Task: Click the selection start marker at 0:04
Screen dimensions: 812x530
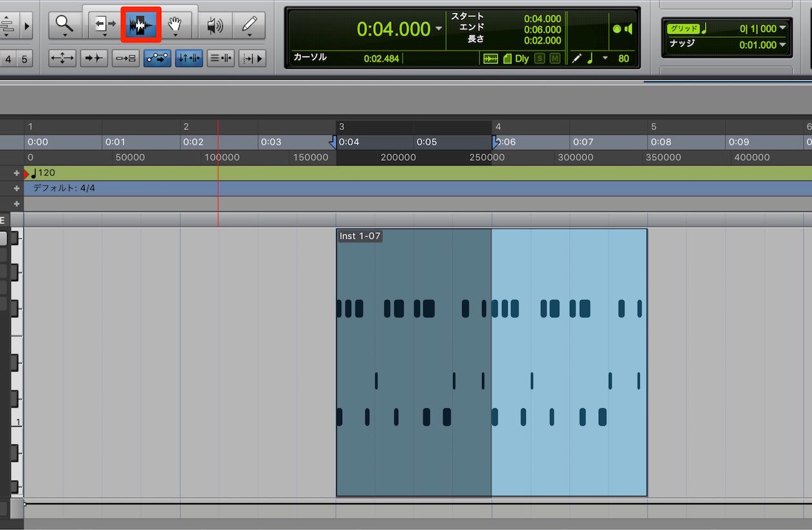Action: click(x=333, y=142)
